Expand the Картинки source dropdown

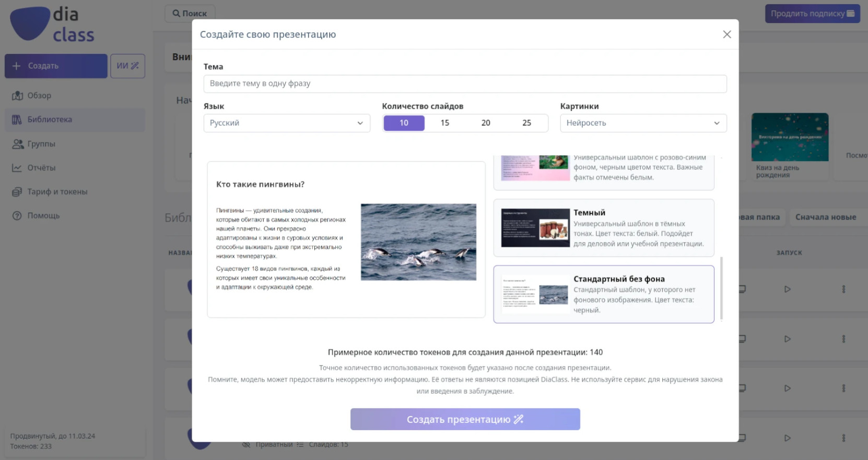643,123
